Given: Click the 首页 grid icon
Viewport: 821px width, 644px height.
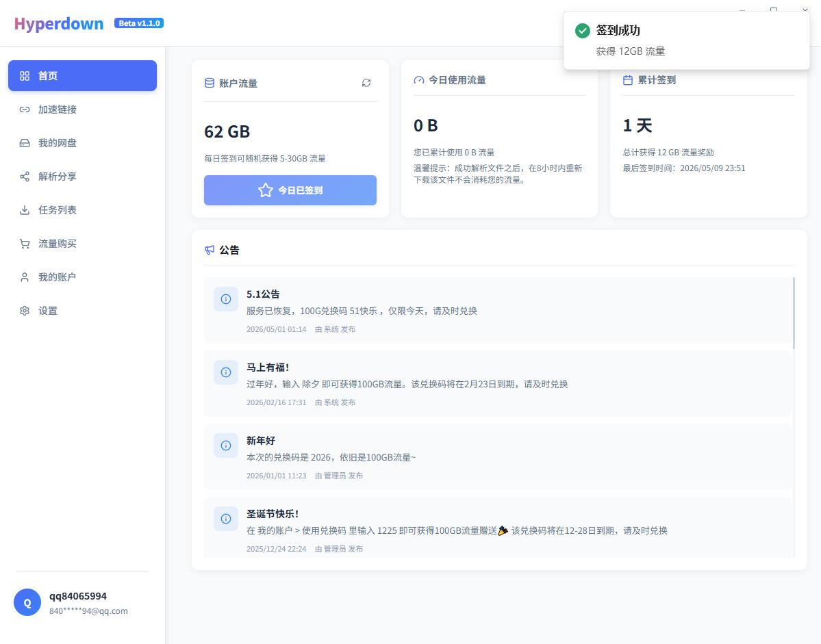Looking at the screenshot, I should pos(25,76).
